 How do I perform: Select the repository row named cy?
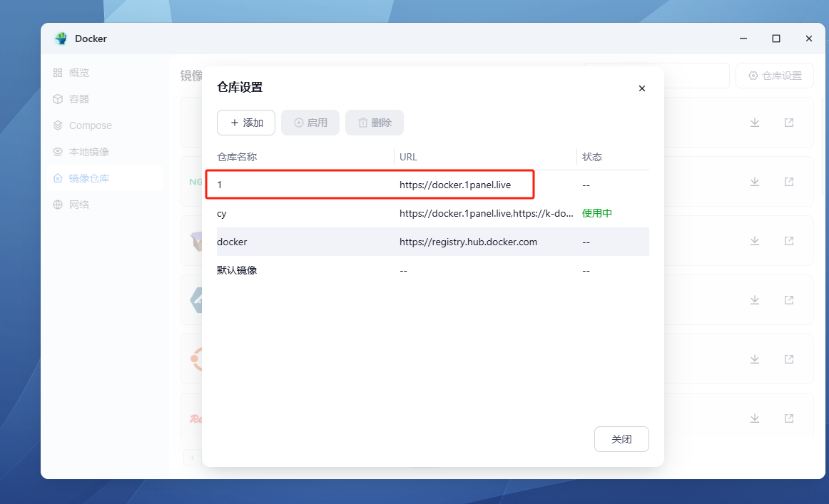[x=432, y=213]
